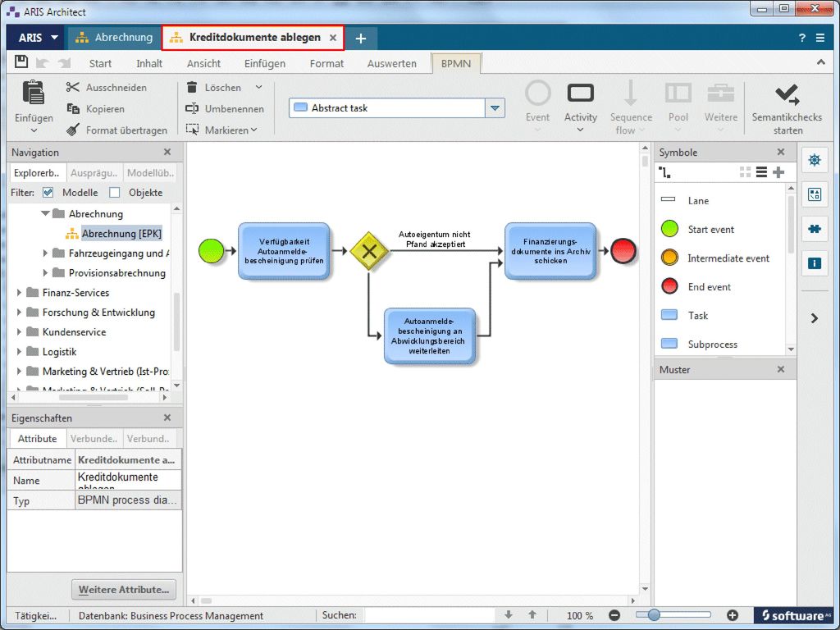Close the Navigation panel

[x=167, y=152]
